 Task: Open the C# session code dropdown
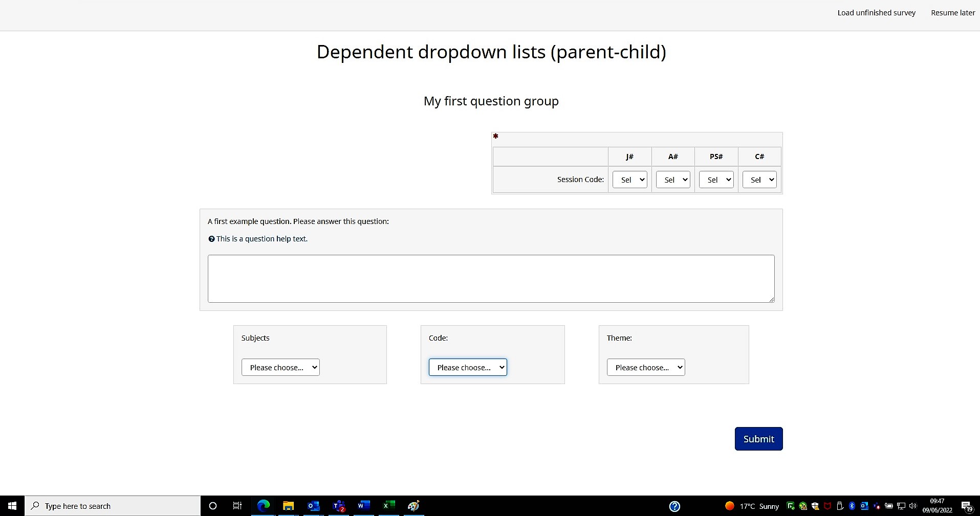point(759,180)
